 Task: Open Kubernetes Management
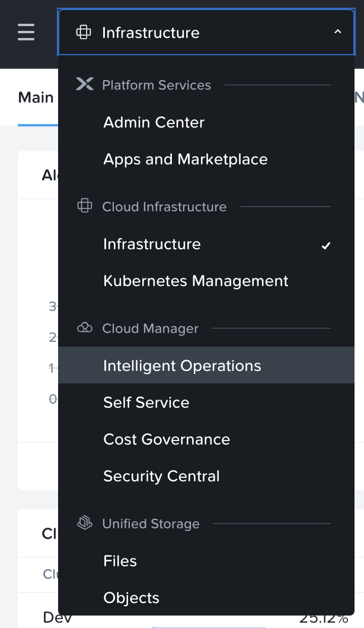click(x=196, y=281)
